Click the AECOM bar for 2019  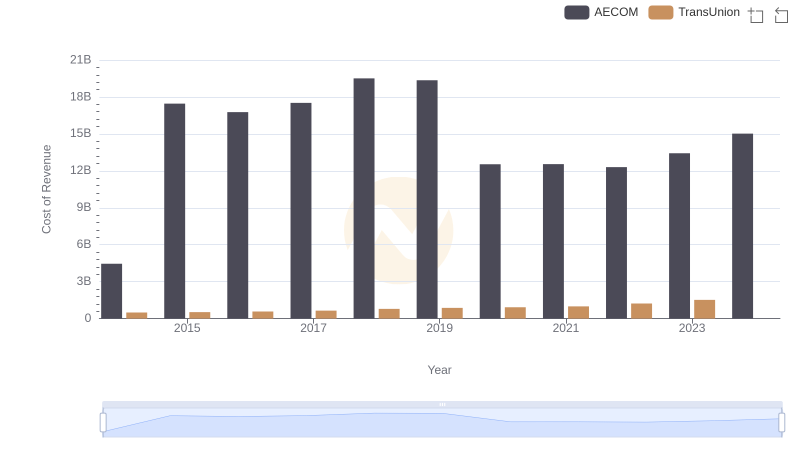coord(427,199)
